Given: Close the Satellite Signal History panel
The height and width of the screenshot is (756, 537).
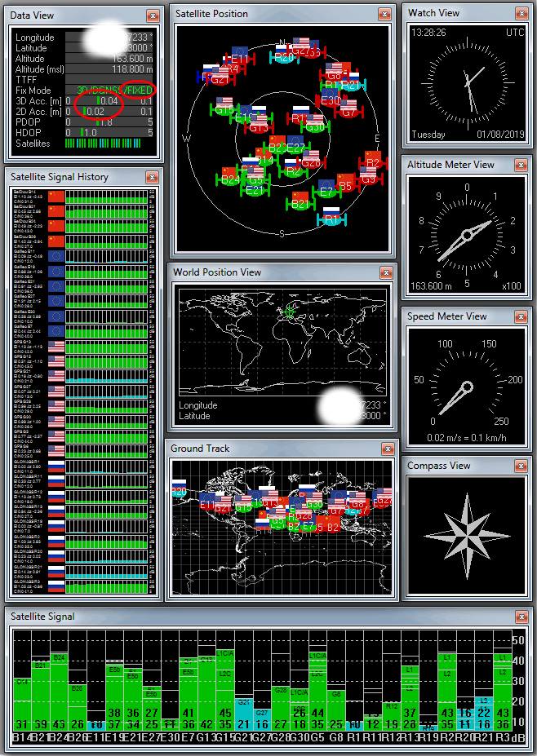Looking at the screenshot, I should [153, 177].
